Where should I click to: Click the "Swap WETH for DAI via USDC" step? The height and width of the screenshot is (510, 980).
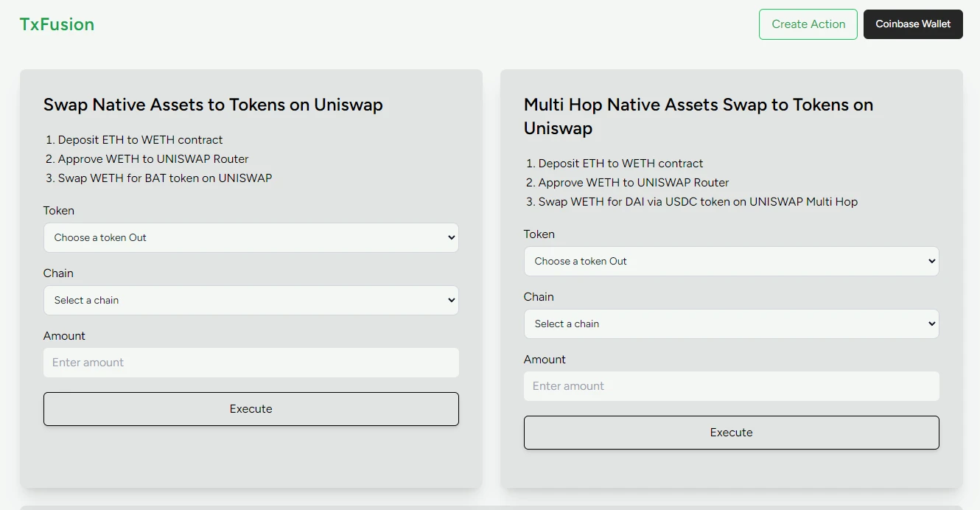tap(697, 202)
